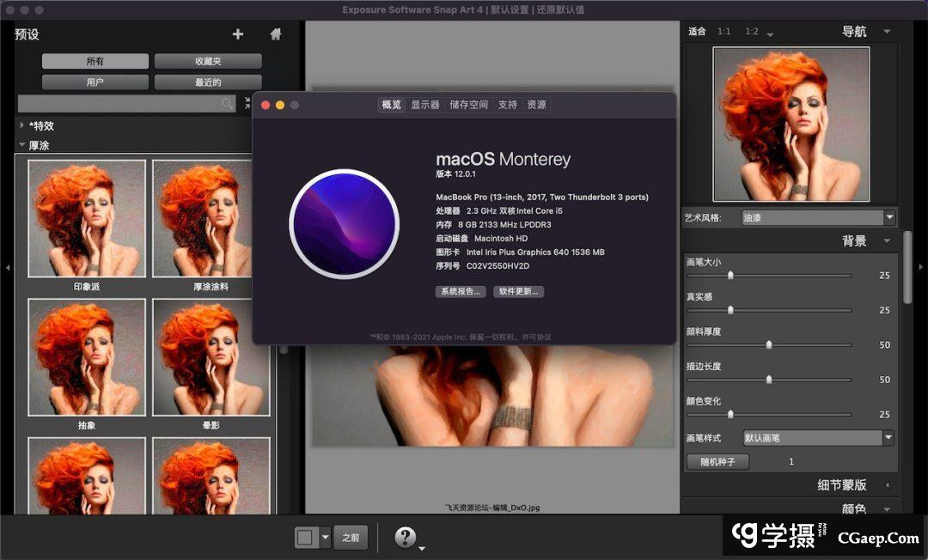Click the home icon in presets panel
Viewport: 928px width, 560px height.
(x=276, y=34)
